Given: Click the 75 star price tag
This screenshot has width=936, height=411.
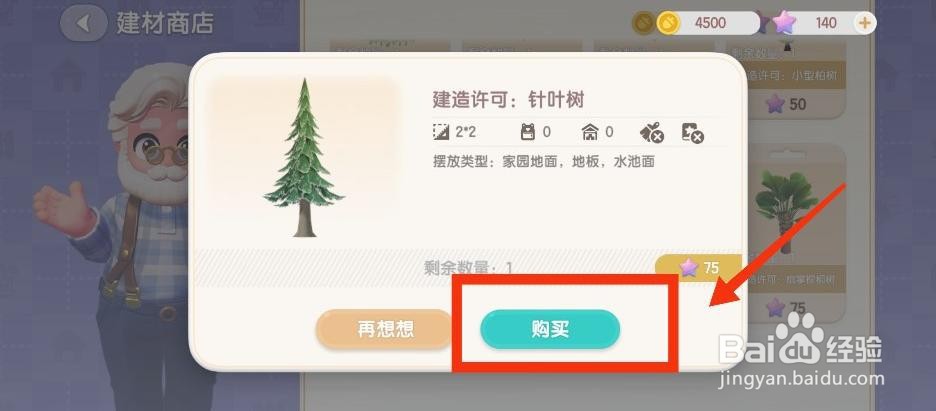Looking at the screenshot, I should 698,268.
